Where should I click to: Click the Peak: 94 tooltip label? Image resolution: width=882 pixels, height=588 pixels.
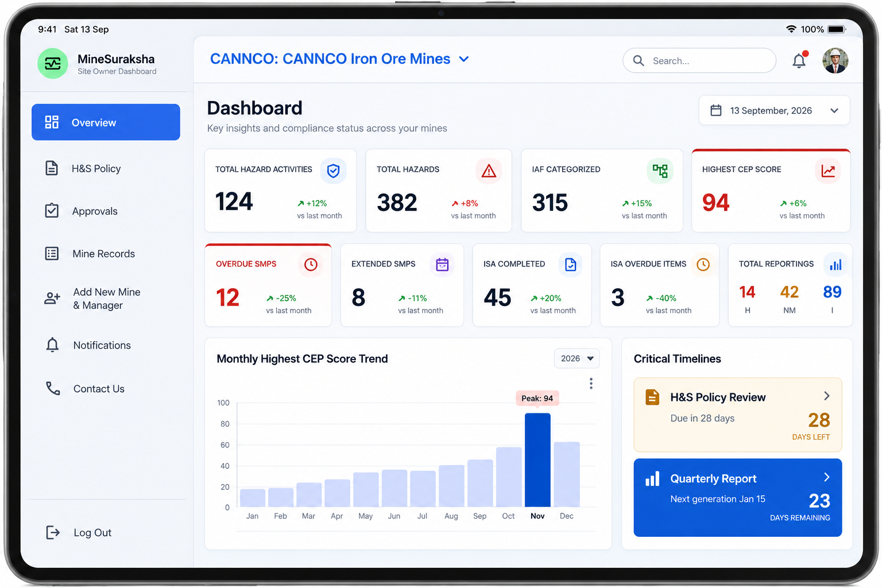(537, 399)
